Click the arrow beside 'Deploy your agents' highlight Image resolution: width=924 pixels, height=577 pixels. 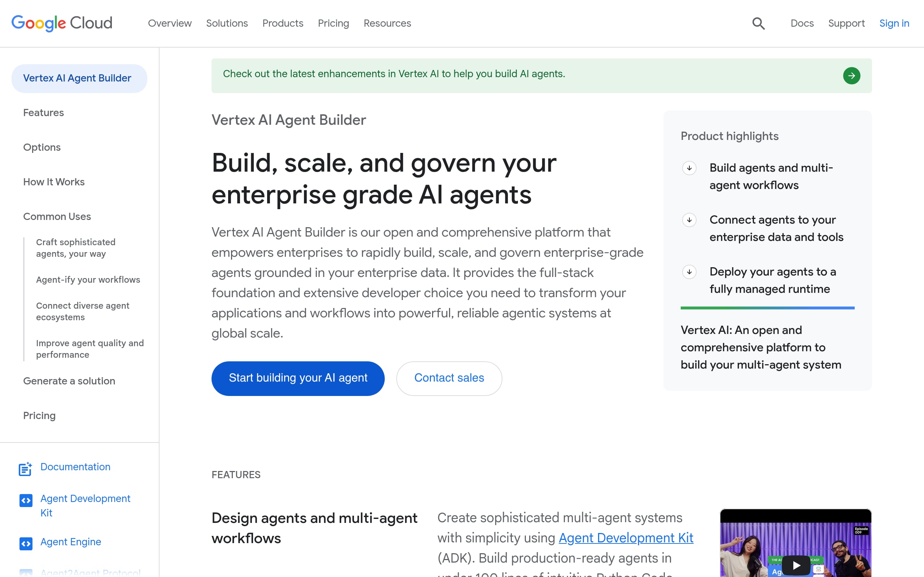pos(689,272)
